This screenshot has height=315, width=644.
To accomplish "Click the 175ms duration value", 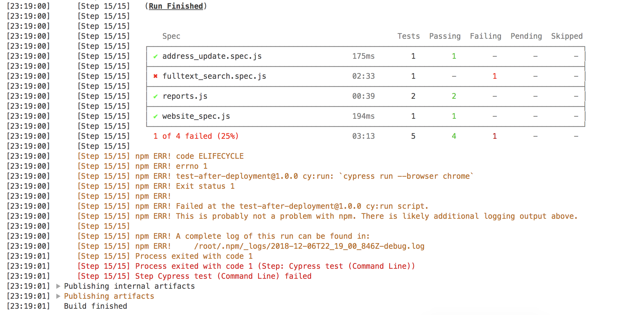I will tap(363, 56).
